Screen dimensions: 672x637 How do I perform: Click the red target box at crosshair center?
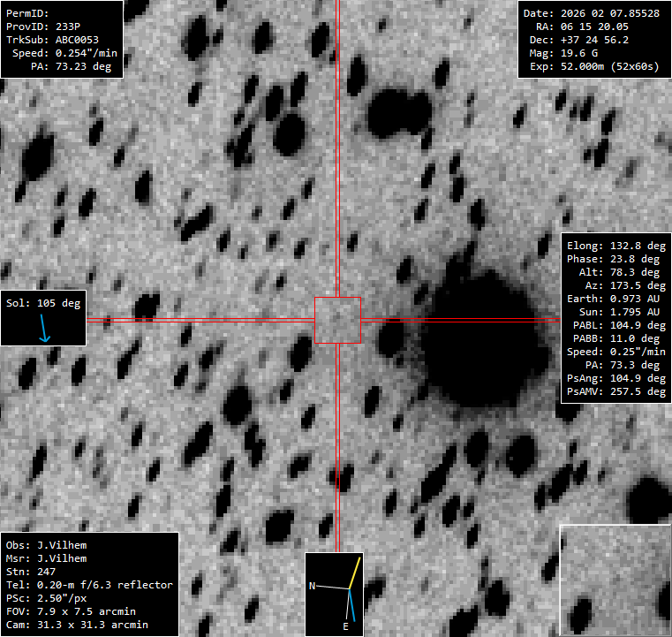pyautogui.click(x=338, y=320)
